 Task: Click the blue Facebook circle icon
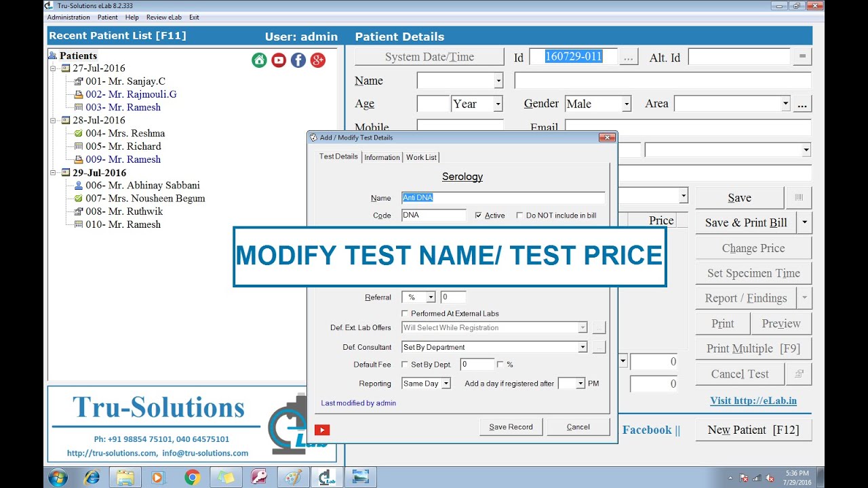click(298, 60)
